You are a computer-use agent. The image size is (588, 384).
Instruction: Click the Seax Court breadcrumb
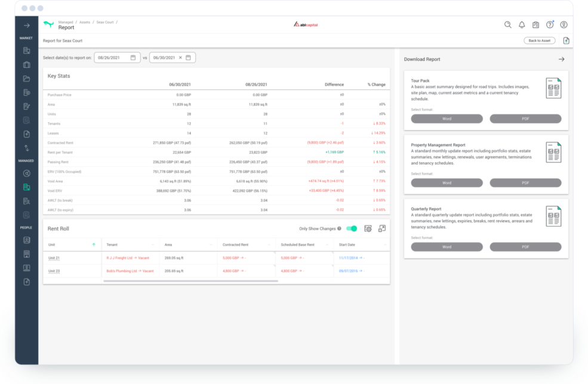coord(105,22)
